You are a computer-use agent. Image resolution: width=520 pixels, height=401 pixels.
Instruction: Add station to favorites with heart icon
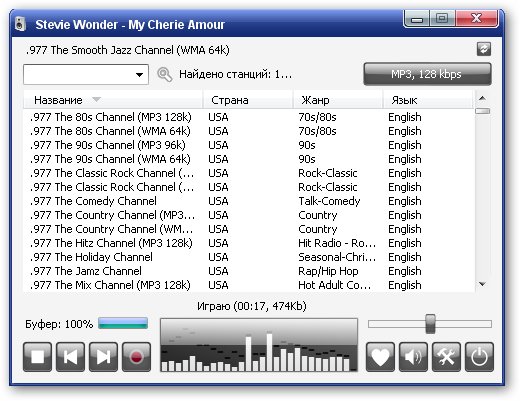click(380, 357)
